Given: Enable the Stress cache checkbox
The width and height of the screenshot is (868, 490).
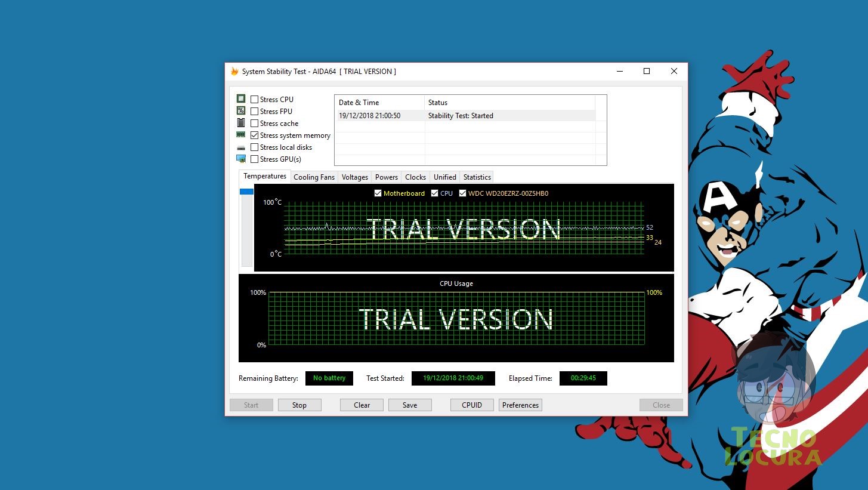Looking at the screenshot, I should click(255, 124).
